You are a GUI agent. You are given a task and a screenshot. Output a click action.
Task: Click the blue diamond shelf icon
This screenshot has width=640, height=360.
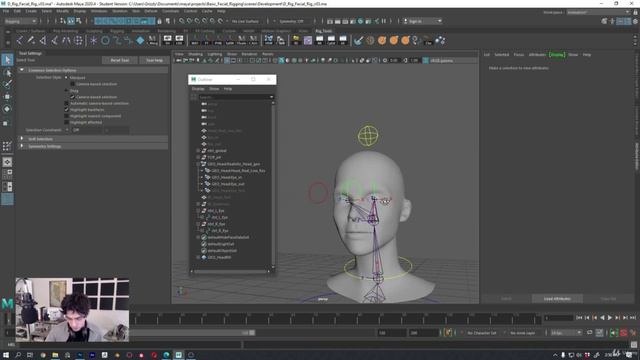tap(140, 40)
